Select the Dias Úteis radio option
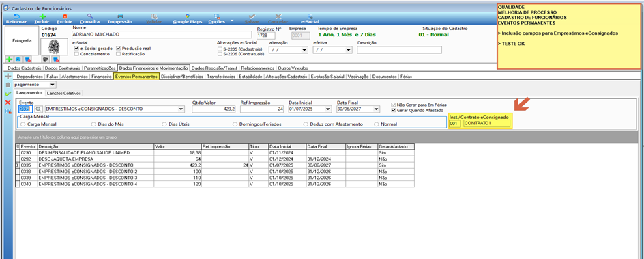This screenshot has width=644, height=259. click(x=164, y=124)
